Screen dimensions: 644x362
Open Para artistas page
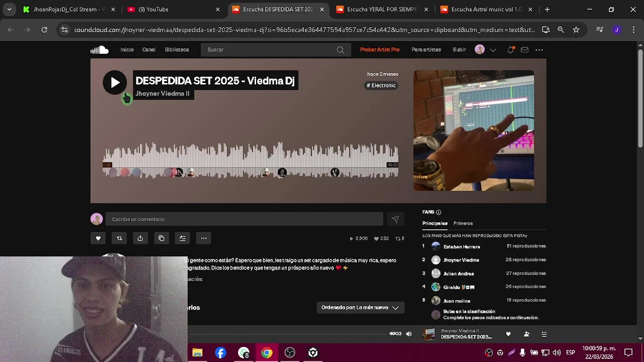coord(426,50)
